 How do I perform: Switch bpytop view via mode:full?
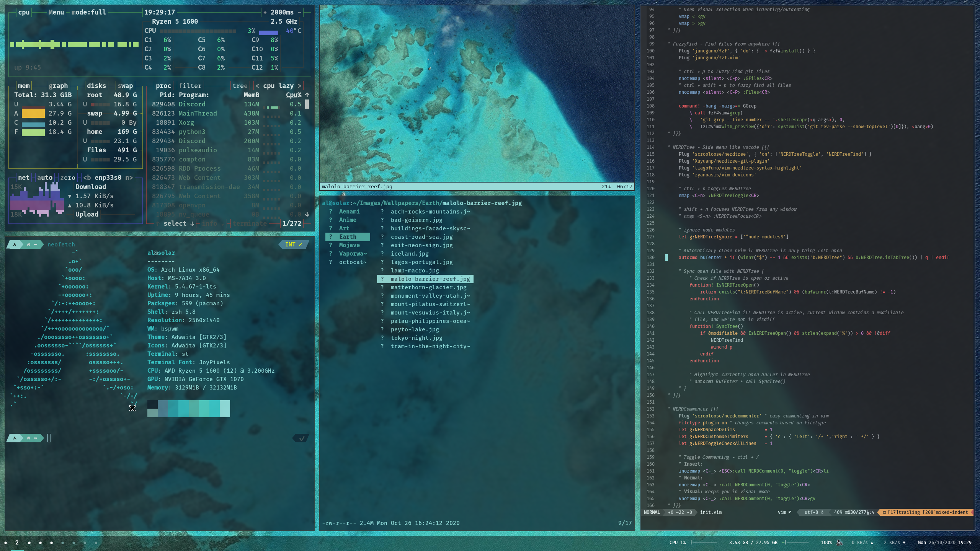tap(88, 12)
